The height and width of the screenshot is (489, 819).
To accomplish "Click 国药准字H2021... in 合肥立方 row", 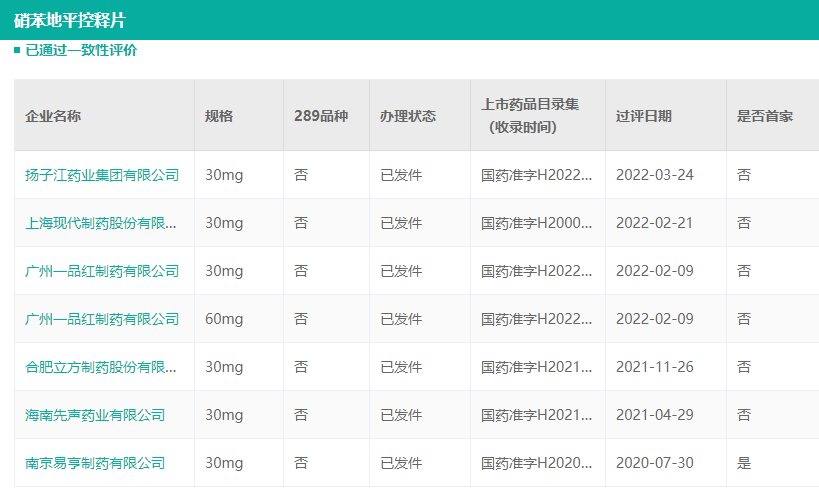I will tap(536, 367).
